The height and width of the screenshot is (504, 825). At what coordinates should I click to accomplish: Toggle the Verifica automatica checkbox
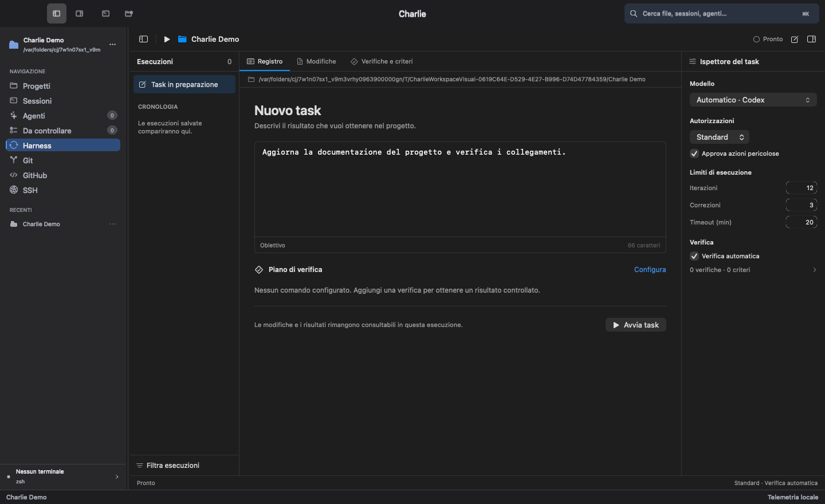pos(694,256)
